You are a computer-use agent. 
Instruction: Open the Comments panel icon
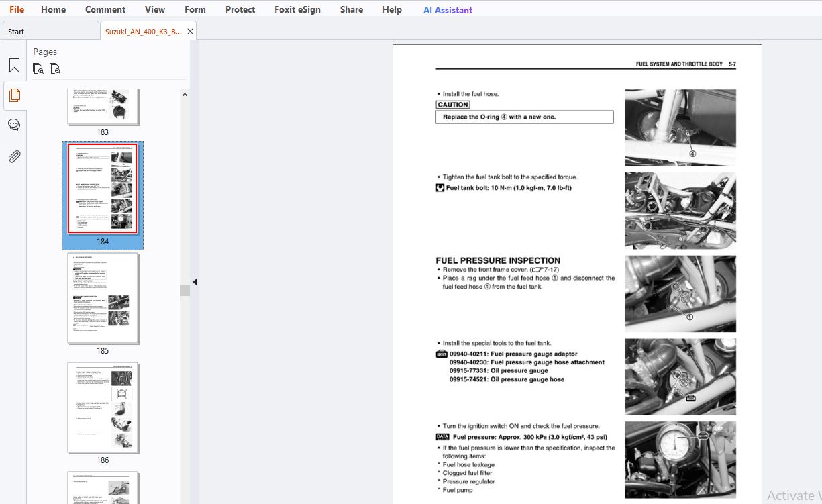[x=14, y=125]
